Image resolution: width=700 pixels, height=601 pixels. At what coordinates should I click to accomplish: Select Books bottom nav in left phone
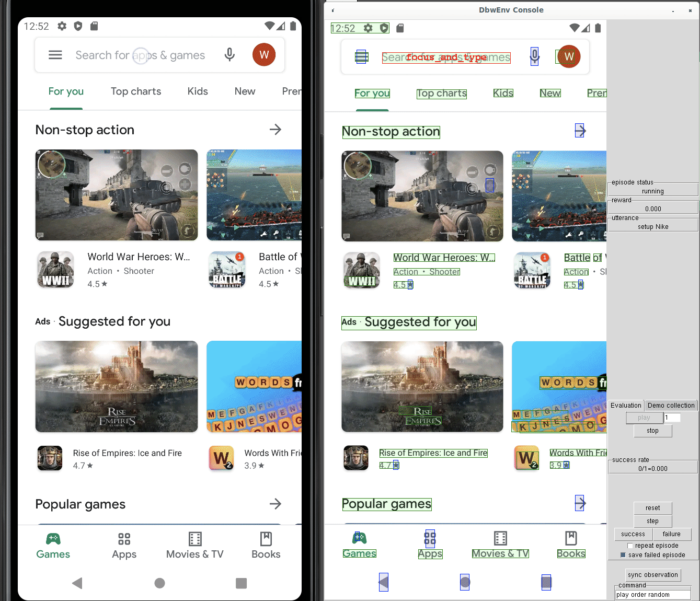(x=266, y=546)
